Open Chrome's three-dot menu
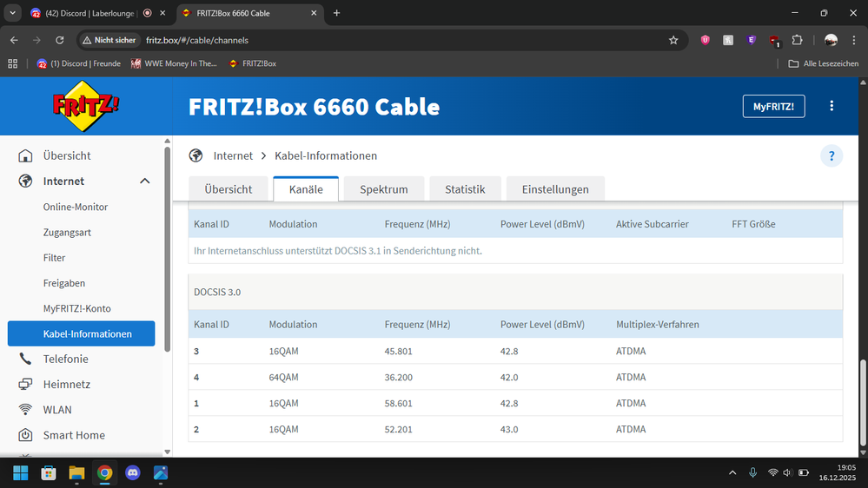The image size is (868, 488). [x=854, y=40]
